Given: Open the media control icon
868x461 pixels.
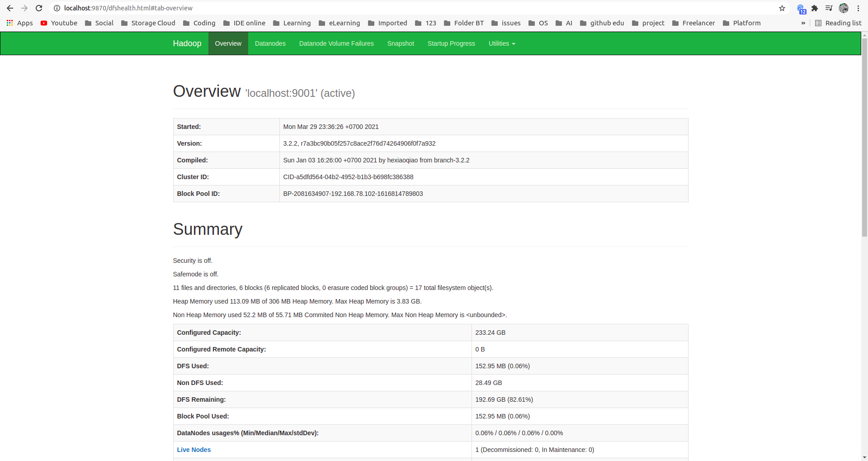Looking at the screenshot, I should coord(829,8).
